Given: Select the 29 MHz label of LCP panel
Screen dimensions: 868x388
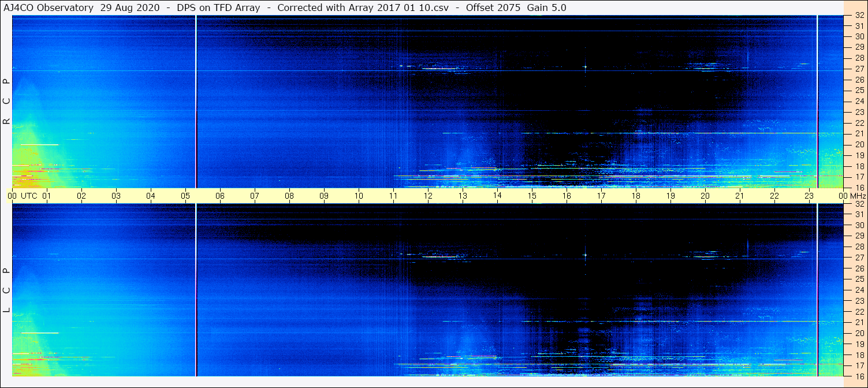Looking at the screenshot, I should click(x=859, y=236).
